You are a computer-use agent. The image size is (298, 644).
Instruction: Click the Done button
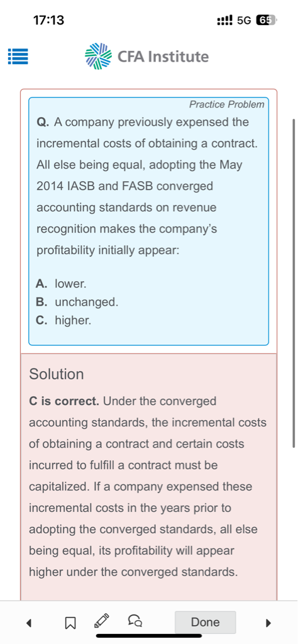click(x=205, y=622)
